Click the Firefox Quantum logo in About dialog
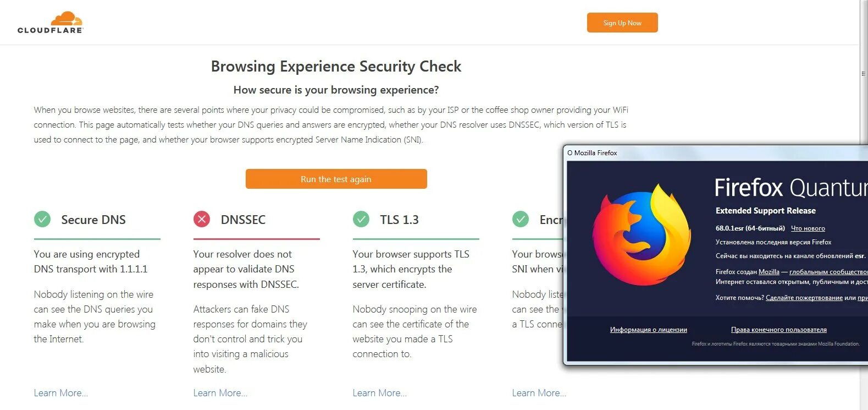 click(x=642, y=235)
